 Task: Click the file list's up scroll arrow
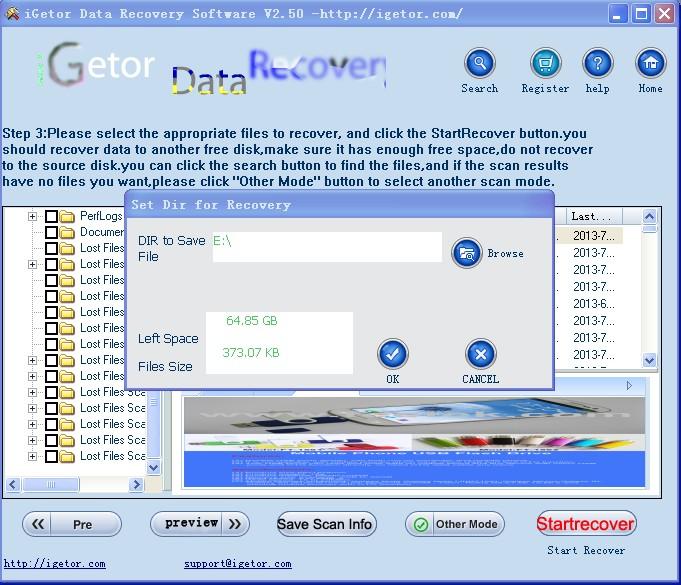coord(649,216)
